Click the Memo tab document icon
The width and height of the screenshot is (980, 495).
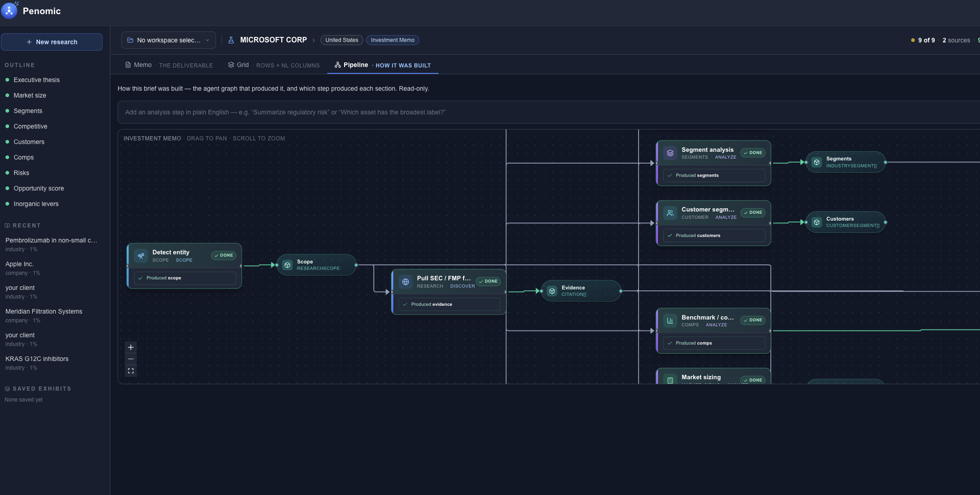click(x=128, y=65)
